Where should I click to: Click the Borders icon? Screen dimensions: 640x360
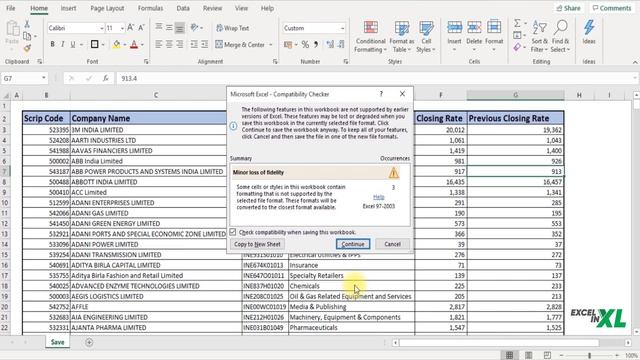94,44
